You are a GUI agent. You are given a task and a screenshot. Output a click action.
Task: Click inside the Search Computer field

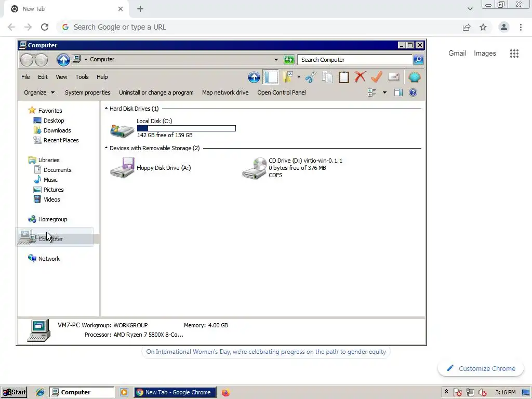[x=355, y=60]
